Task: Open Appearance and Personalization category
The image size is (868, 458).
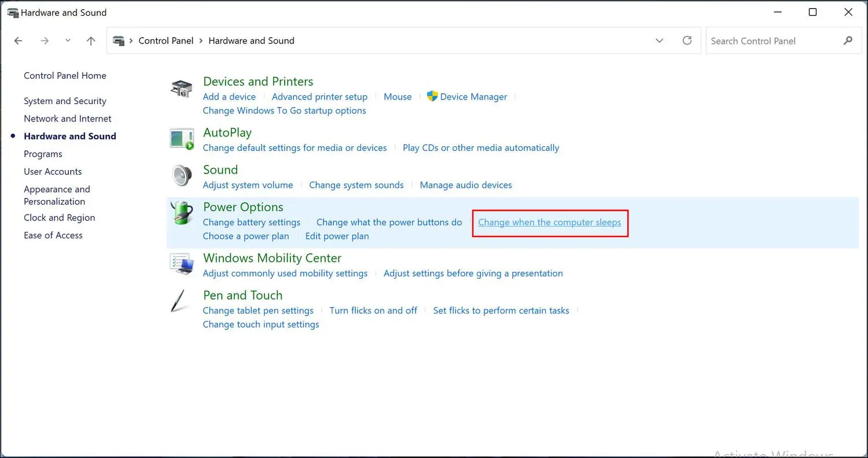Action: 57,195
